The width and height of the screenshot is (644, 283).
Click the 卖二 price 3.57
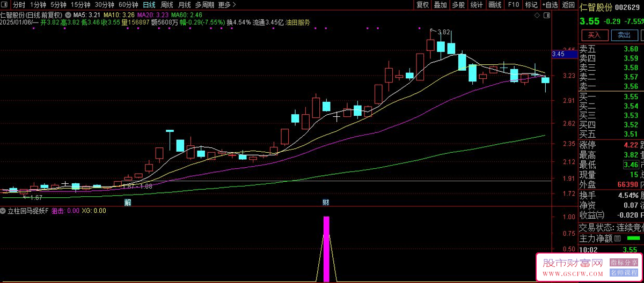click(631, 77)
